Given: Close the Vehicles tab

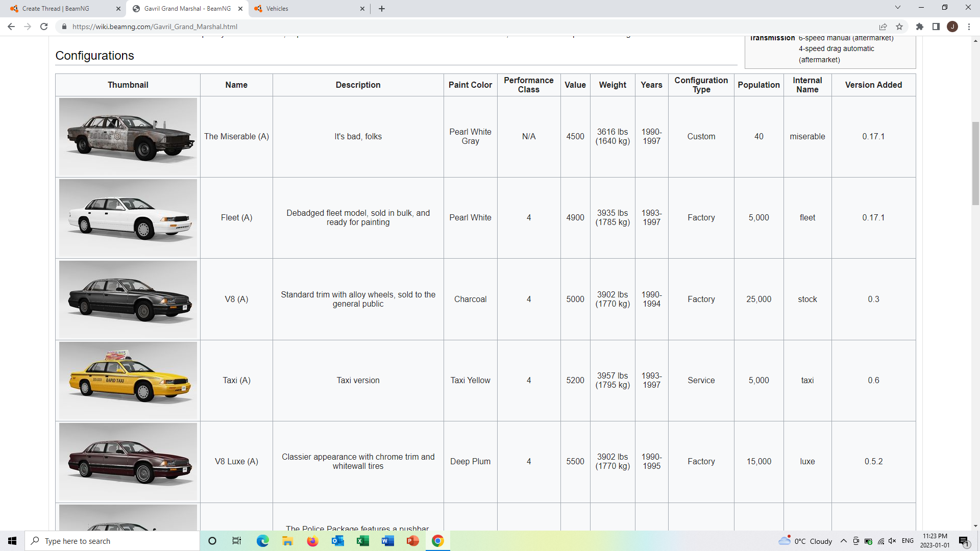Looking at the screenshot, I should click(362, 9).
